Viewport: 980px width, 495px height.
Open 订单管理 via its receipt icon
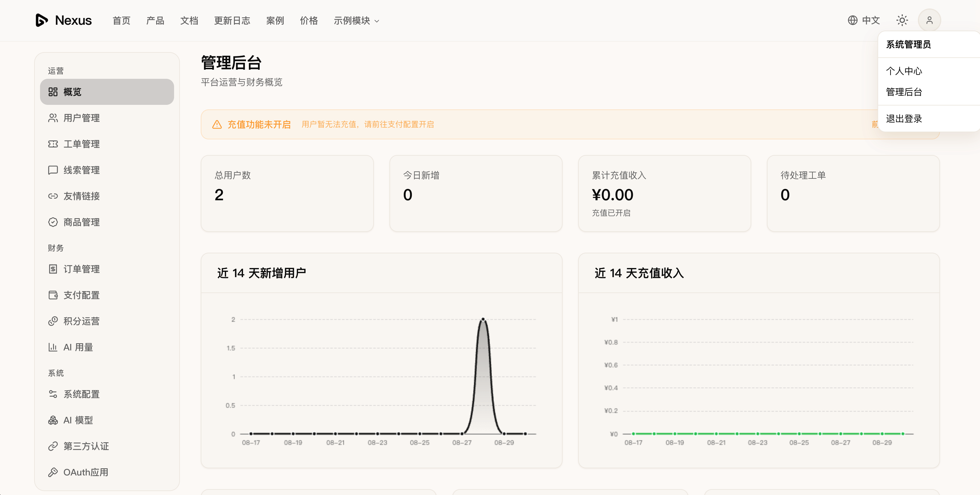(x=53, y=269)
